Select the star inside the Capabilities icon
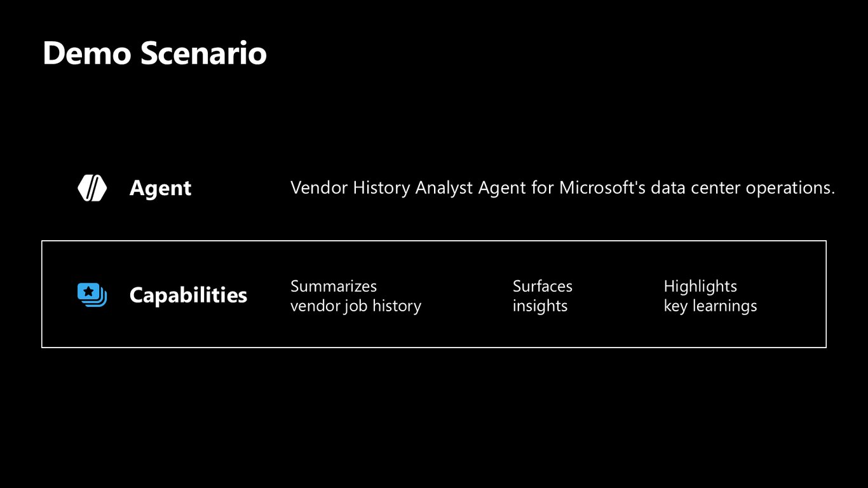This screenshot has width=868, height=488. pos(88,292)
